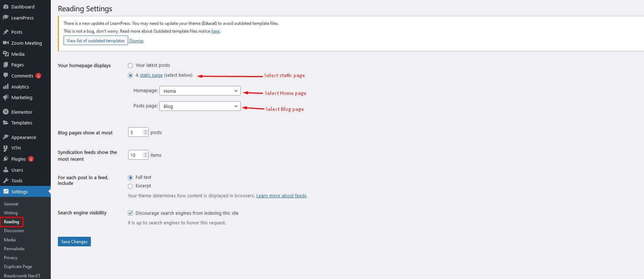Click the Dashboard icon in sidebar
Screen dimensions: 644x279
(x=6, y=7)
